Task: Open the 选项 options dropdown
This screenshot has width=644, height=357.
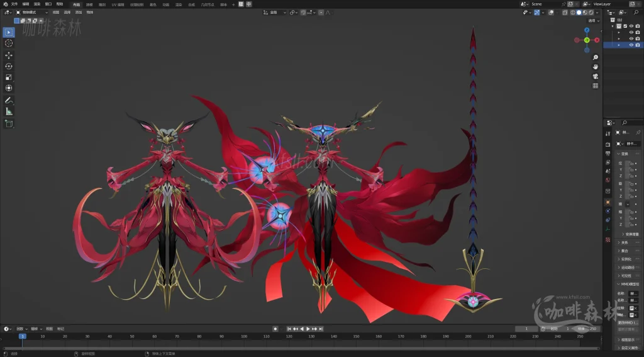Action: [x=594, y=21]
